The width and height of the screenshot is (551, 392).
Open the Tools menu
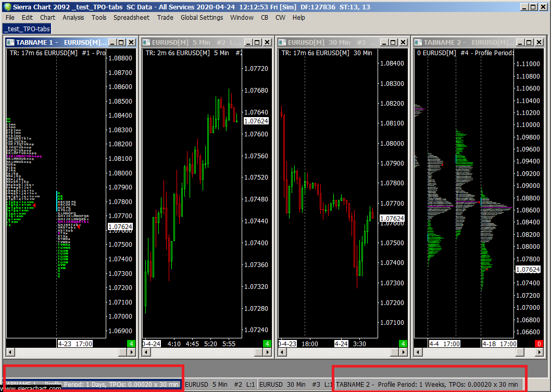[99, 18]
